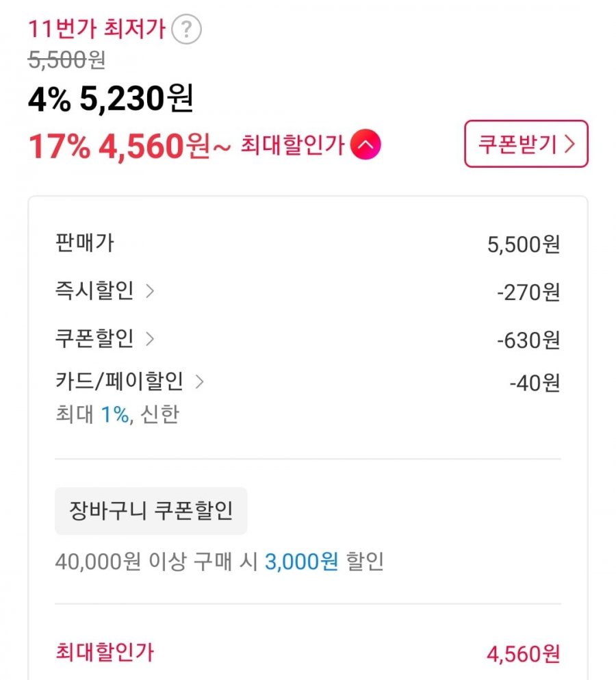Click the blue 3,000원 discount text

tap(301, 562)
